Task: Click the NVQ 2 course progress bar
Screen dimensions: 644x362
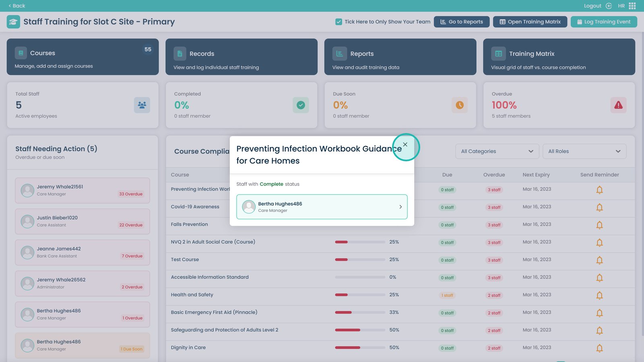Action: [x=360, y=242]
